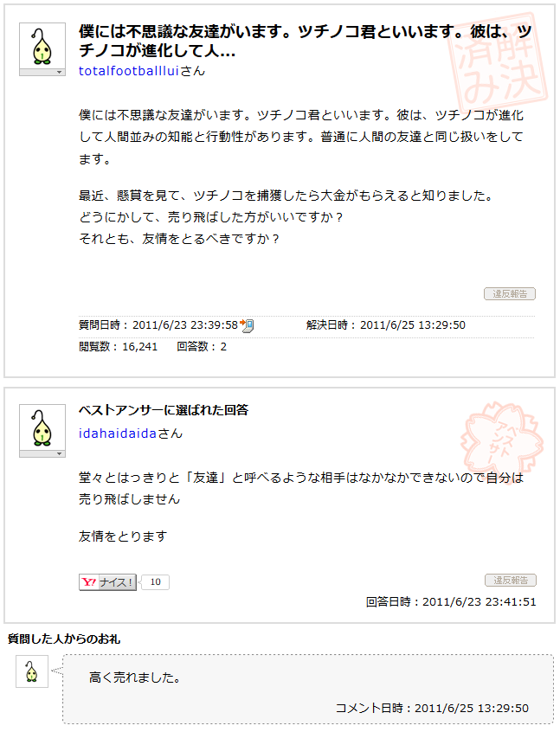
Task: Report the question via 違反報告 button
Action: pyautogui.click(x=510, y=293)
